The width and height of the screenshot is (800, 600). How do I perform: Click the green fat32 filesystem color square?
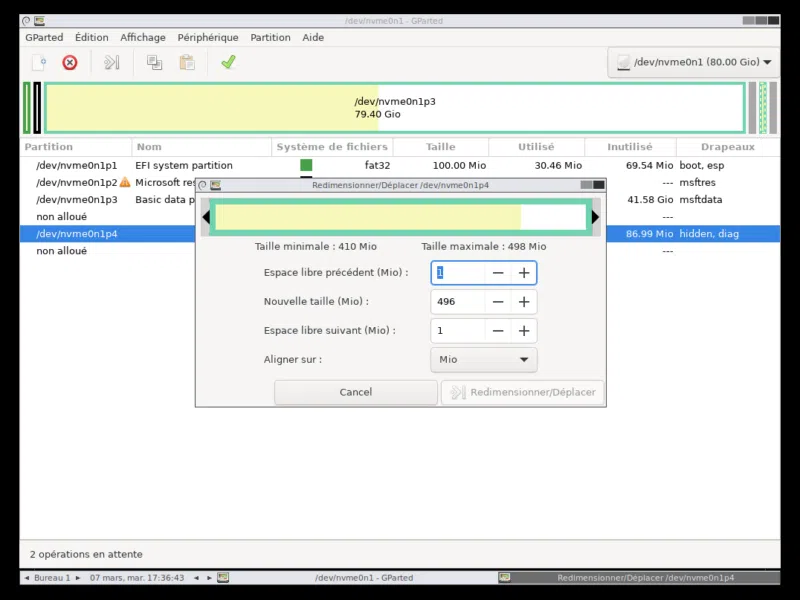pyautogui.click(x=306, y=166)
